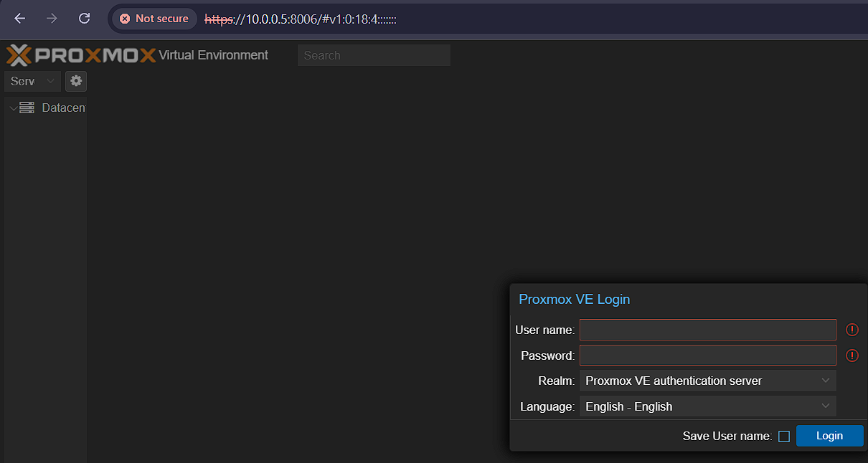Screen dimensions: 868x463
Task: Open the tree settings gear icon
Action: 76,81
